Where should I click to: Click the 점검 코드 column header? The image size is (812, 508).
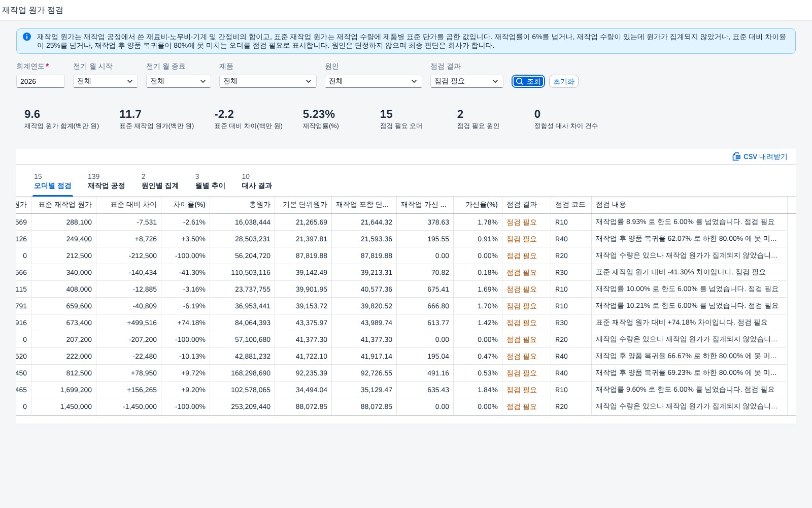(x=571, y=205)
